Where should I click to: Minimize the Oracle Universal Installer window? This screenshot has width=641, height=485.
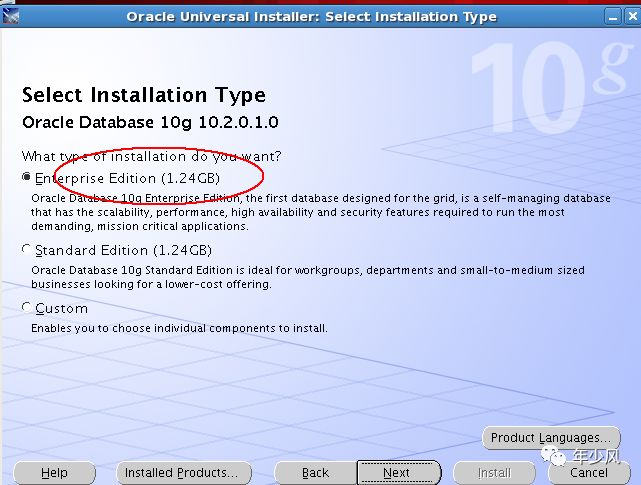pos(612,17)
